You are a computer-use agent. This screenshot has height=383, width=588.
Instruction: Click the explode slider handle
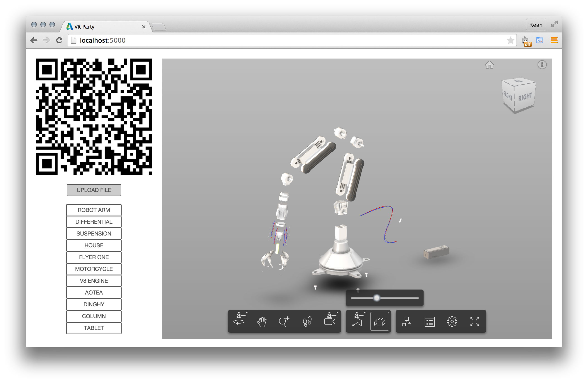(377, 298)
